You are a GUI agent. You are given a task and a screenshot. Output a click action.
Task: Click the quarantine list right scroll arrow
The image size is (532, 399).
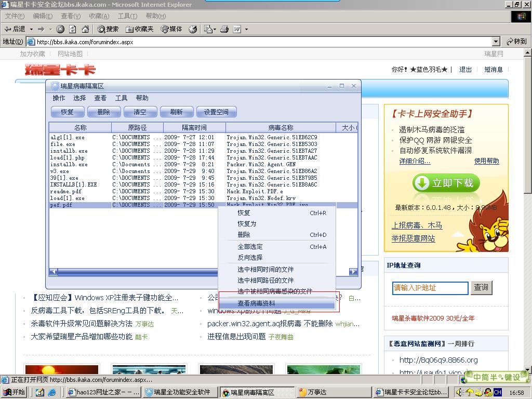tap(353, 271)
